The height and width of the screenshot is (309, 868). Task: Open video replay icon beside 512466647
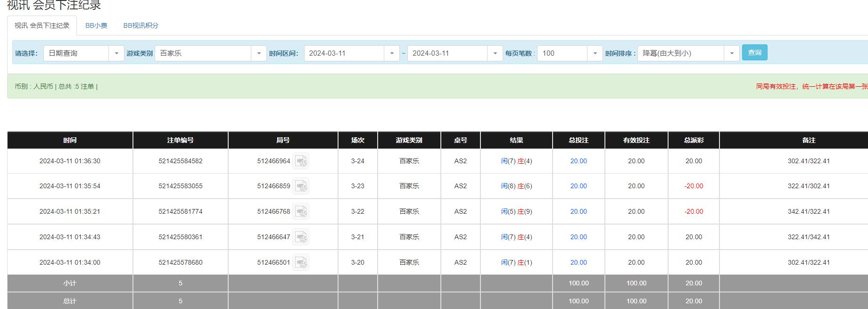(301, 237)
